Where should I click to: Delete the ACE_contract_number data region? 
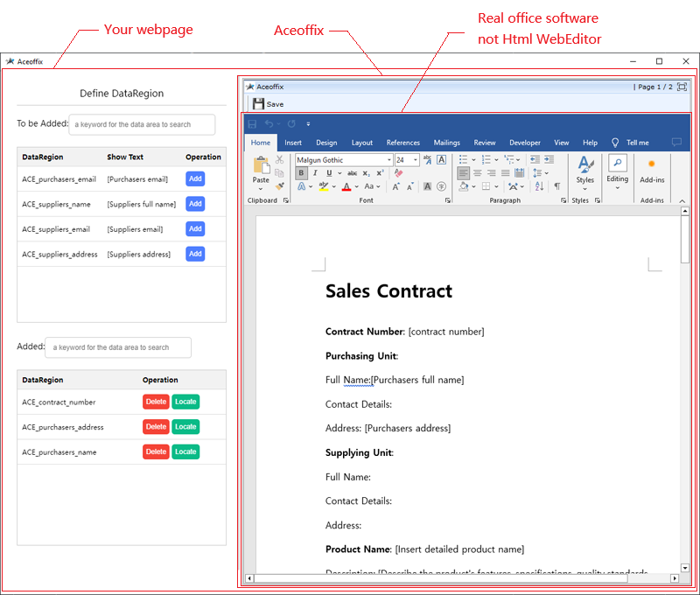[x=156, y=402]
